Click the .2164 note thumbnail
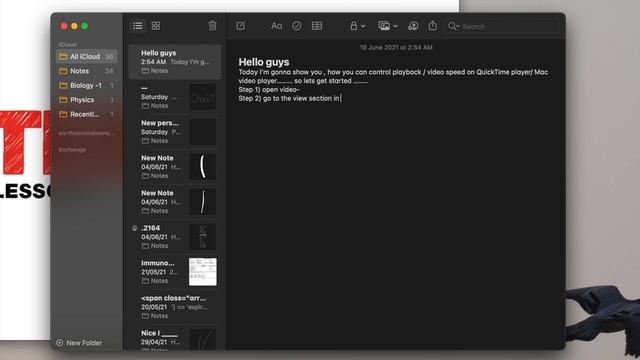The image size is (640, 360). [x=203, y=237]
